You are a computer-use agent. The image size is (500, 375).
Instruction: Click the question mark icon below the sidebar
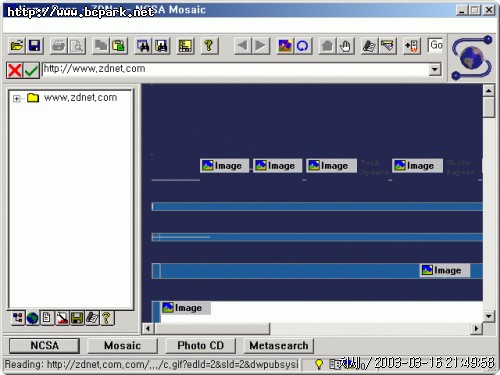click(106, 318)
